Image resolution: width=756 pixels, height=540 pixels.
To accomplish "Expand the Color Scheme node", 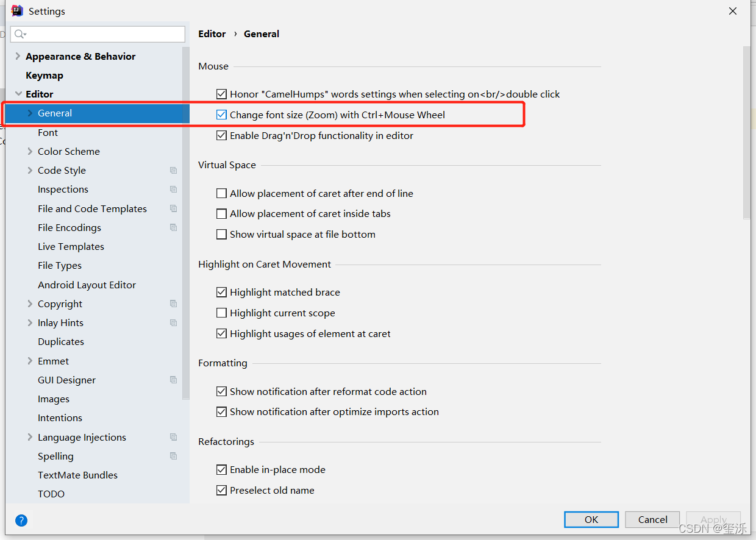I will [x=30, y=151].
